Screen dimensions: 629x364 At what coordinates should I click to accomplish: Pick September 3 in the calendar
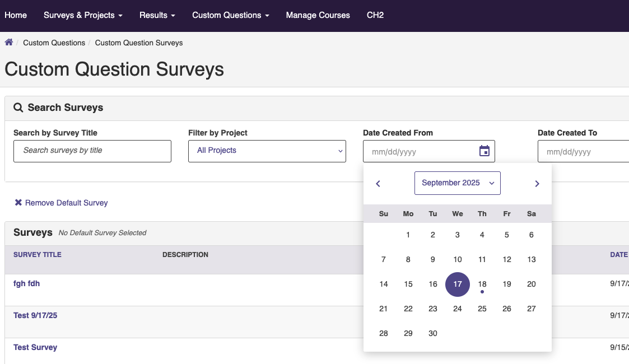click(x=457, y=235)
